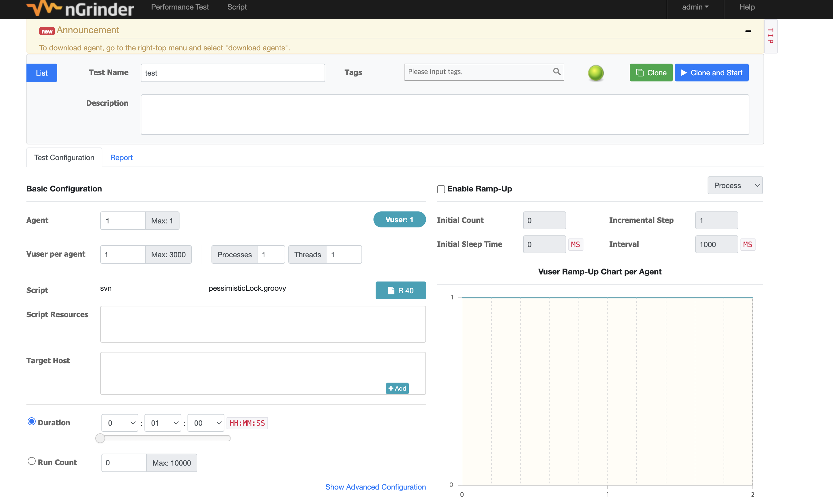Click the Test Name input field
The image size is (833, 504).
click(x=233, y=73)
